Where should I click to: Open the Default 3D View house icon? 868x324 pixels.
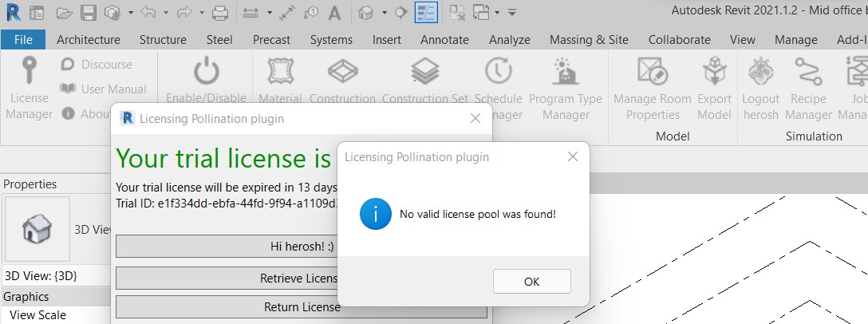365,13
